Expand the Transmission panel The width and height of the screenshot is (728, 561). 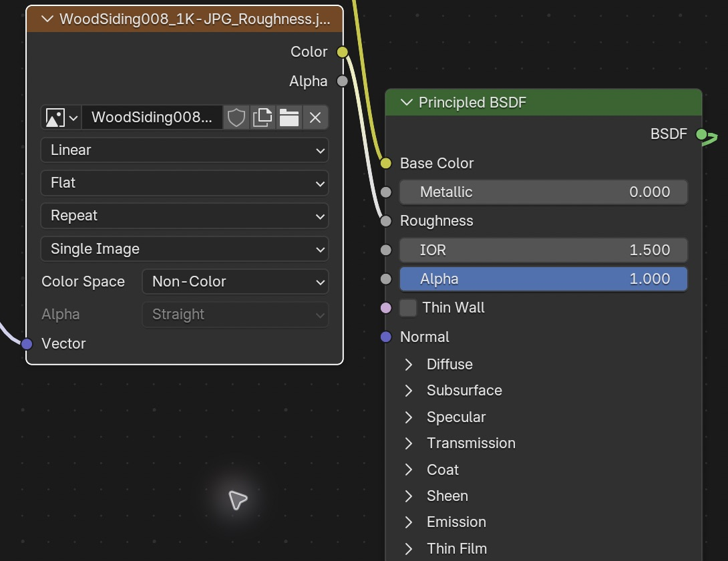pos(409,443)
